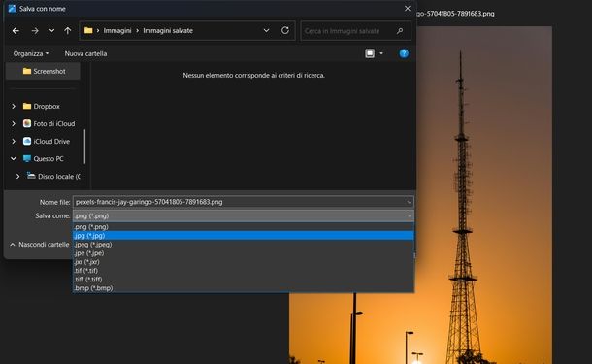Change view layout icon

pos(370,53)
